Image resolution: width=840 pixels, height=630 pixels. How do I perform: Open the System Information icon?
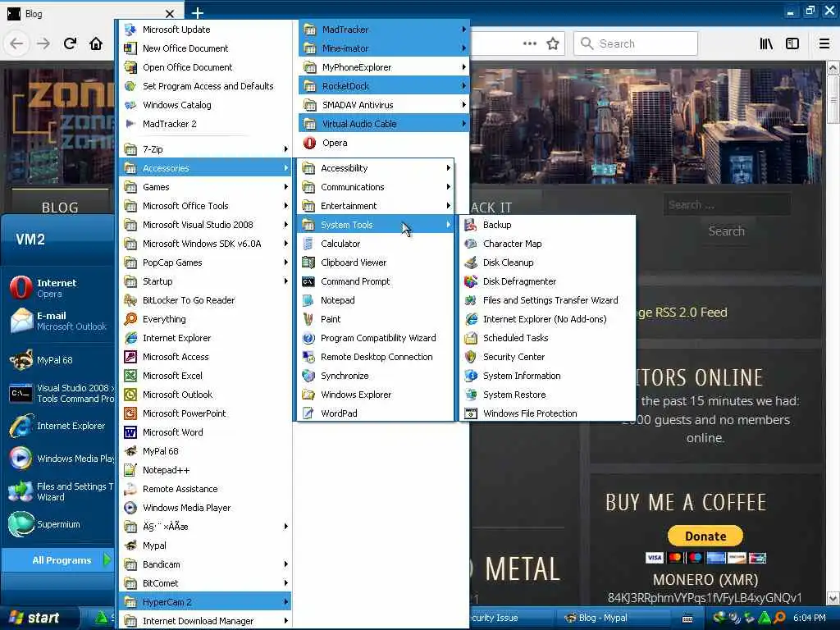[471, 376]
